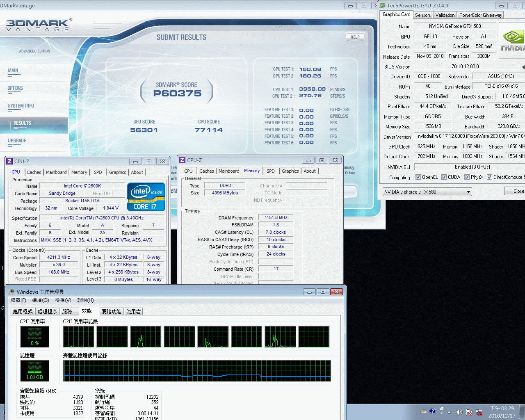Click the Core Speed value 4211.3 MHz

tap(59, 258)
